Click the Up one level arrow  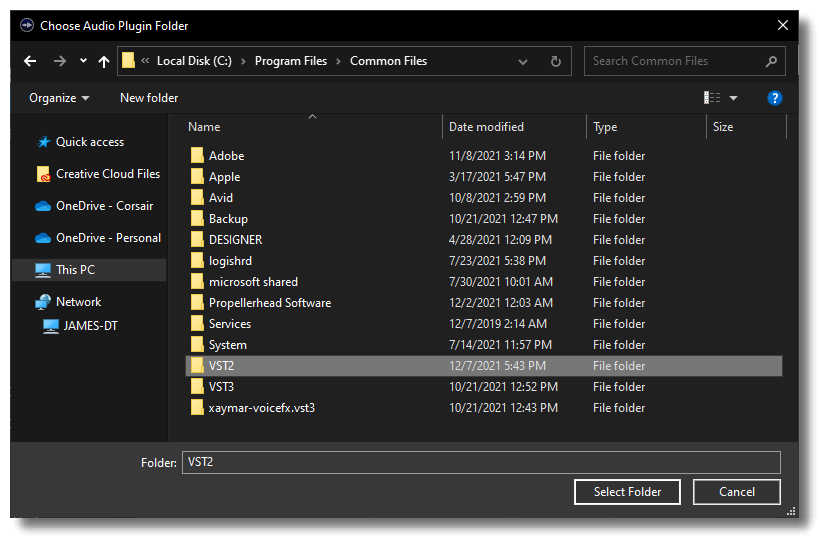pos(104,61)
